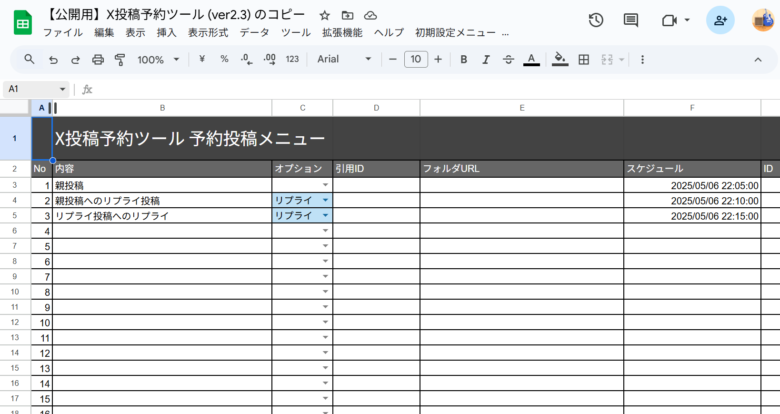Open リプライ dropdown in row 4
The height and width of the screenshot is (414, 780).
click(x=325, y=201)
